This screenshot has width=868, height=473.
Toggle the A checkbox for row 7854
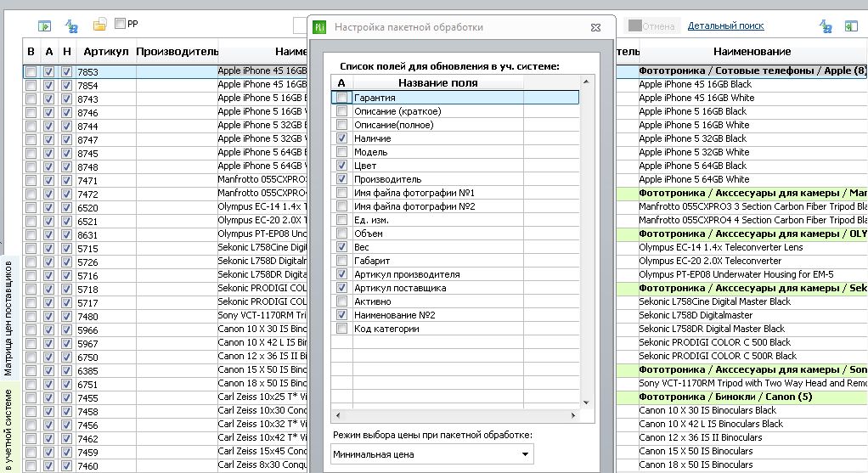(x=48, y=85)
